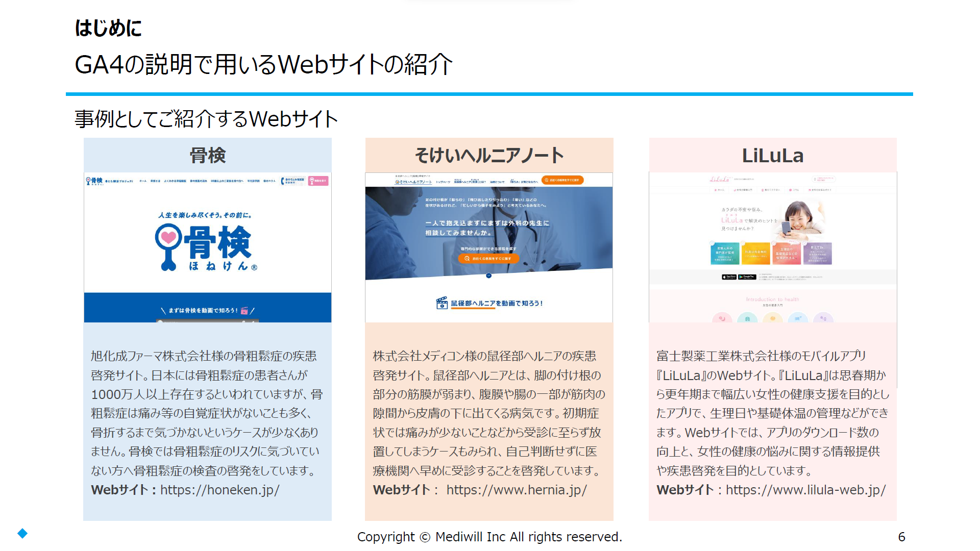Viewport: 980px width, 551px height.
Task: Click the App Store badge in the LiLuLa screenshot
Action: (x=729, y=277)
